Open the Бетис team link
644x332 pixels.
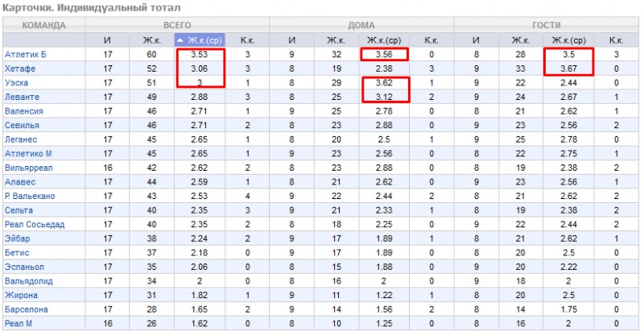click(x=17, y=253)
